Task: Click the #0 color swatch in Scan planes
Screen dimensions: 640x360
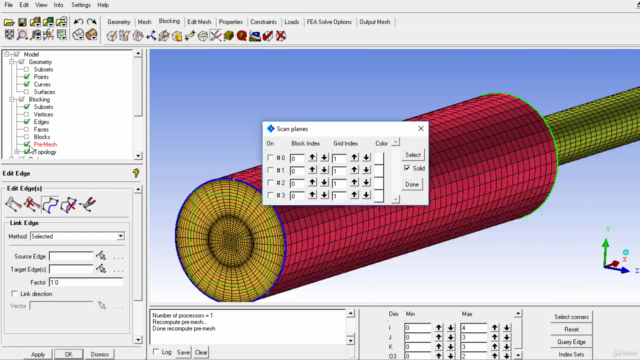Action: click(379, 158)
